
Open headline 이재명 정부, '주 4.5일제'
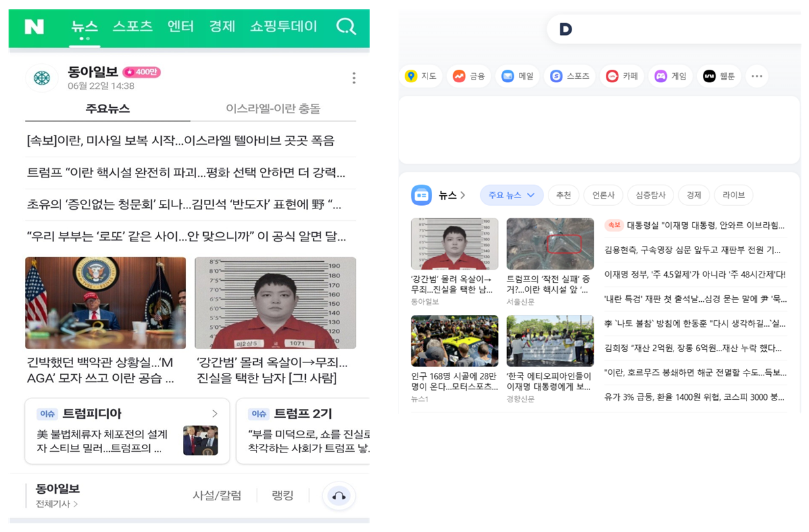(x=695, y=274)
